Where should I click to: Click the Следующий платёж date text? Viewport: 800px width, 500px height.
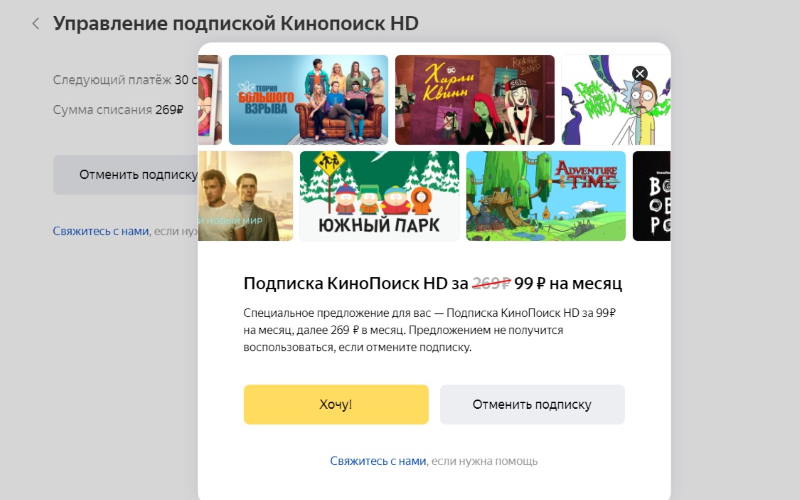click(x=125, y=80)
